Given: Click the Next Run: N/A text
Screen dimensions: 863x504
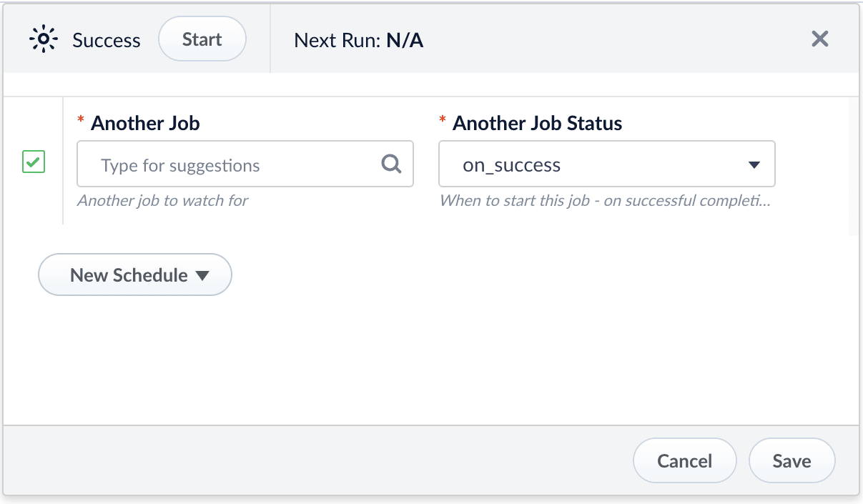Looking at the screenshot, I should click(x=358, y=41).
